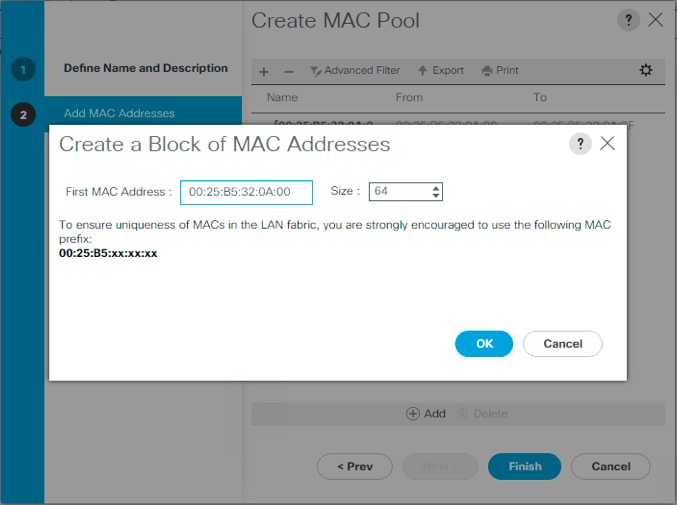Cancel the Create MAC Pool wizard
The image size is (677, 505).
[x=611, y=467]
